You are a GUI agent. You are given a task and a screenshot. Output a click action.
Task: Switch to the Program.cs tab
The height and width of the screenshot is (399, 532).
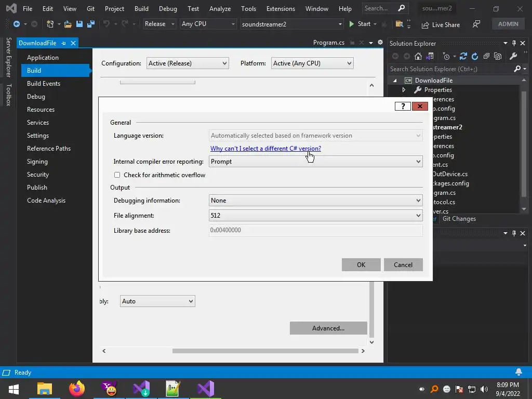[328, 43]
